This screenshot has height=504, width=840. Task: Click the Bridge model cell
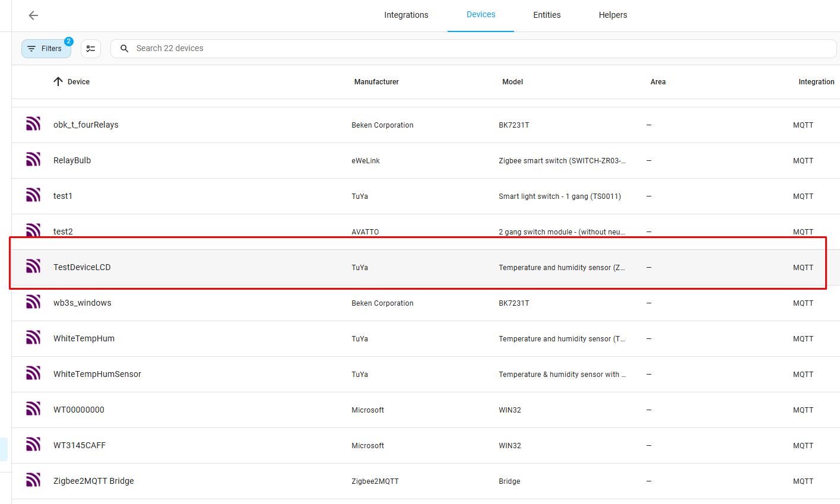point(509,481)
